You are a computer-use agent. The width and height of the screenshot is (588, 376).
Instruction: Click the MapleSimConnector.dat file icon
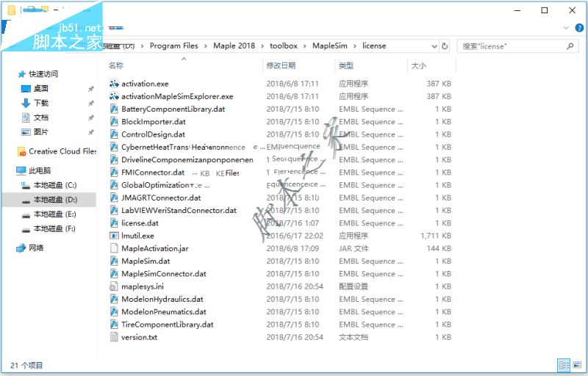pyautogui.click(x=114, y=274)
